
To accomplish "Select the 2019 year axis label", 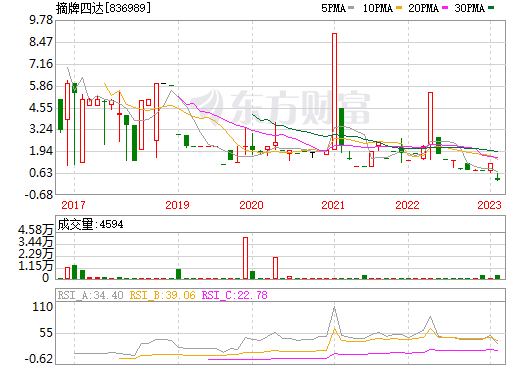I will 177,205.
